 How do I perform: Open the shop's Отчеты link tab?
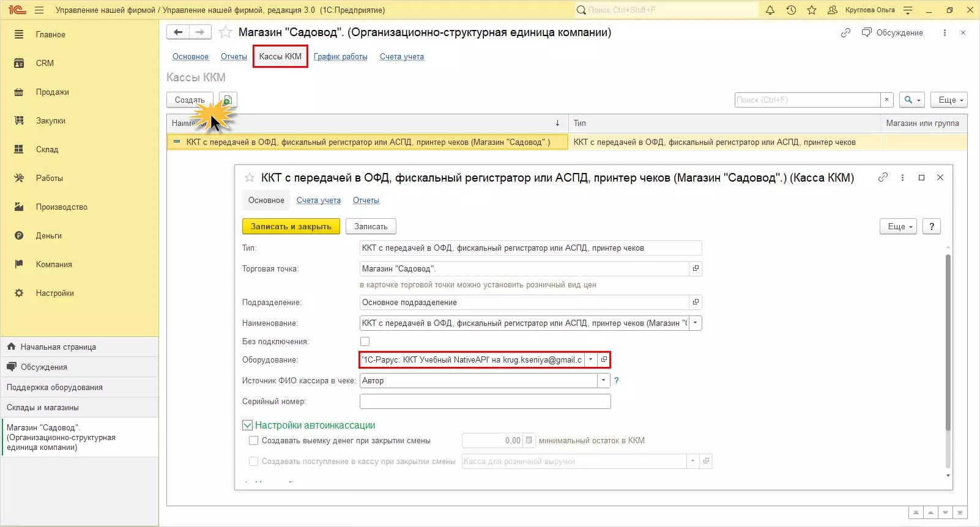(x=234, y=57)
